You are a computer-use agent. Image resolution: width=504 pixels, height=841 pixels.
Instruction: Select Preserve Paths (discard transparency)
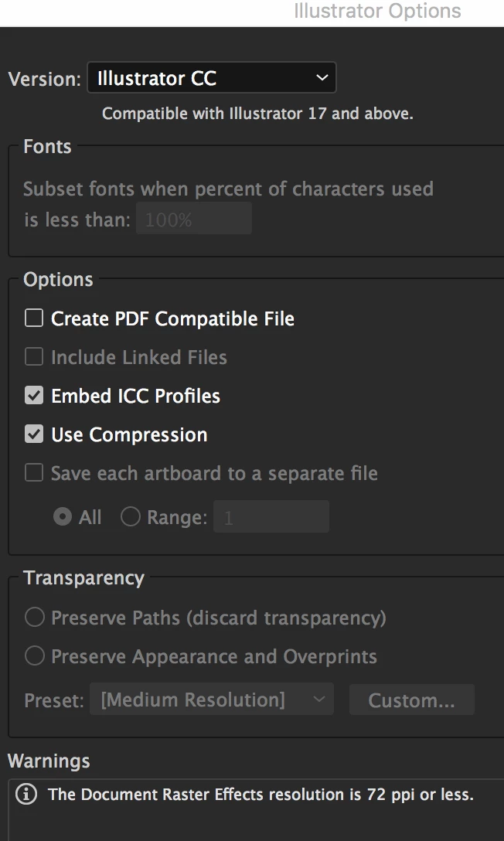[34, 618]
